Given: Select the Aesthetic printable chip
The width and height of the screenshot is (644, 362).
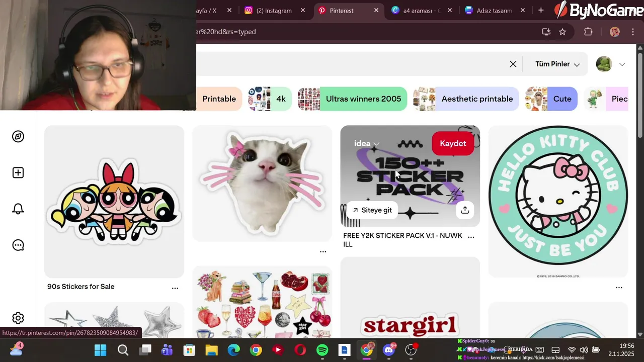Looking at the screenshot, I should coord(466,99).
